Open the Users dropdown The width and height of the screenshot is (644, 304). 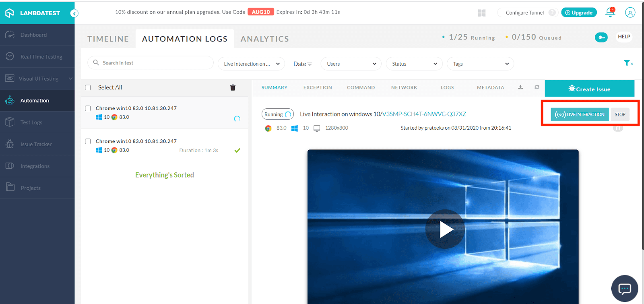click(x=351, y=64)
